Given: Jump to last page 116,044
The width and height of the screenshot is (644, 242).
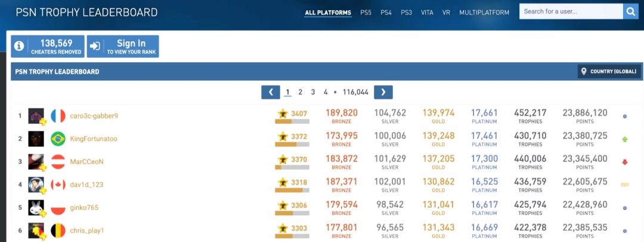Looking at the screenshot, I should 355,92.
